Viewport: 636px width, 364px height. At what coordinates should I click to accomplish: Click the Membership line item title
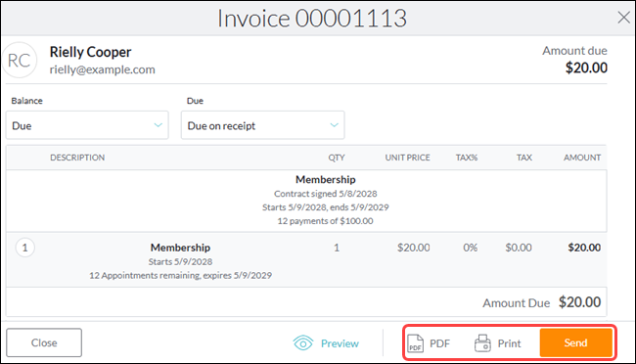[180, 248]
